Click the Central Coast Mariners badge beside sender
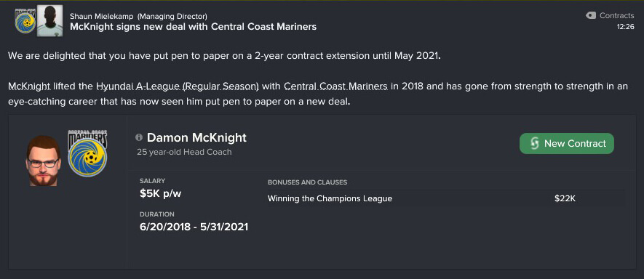644x279 pixels. pos(25,21)
